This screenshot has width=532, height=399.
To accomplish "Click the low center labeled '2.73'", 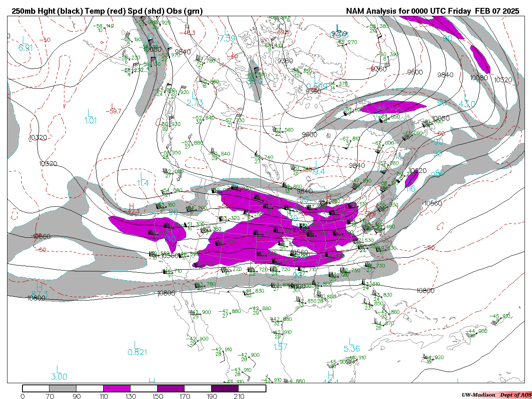I will click(195, 103).
